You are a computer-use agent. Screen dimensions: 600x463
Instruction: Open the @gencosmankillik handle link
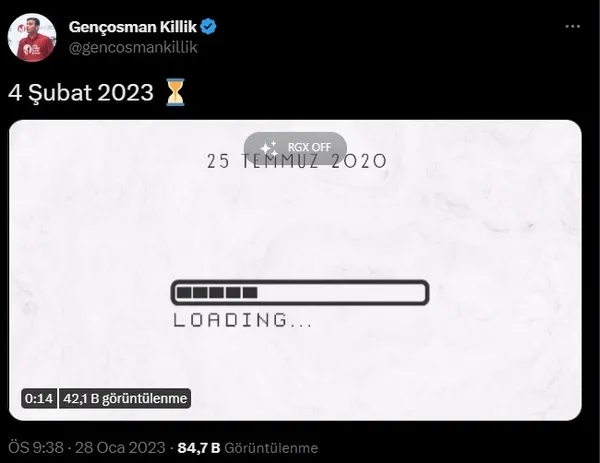tap(133, 47)
